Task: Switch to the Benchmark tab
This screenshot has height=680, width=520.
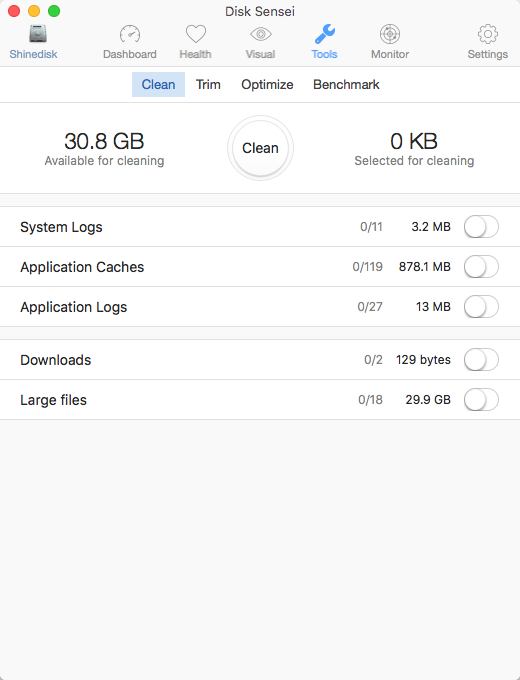Action: click(x=346, y=85)
